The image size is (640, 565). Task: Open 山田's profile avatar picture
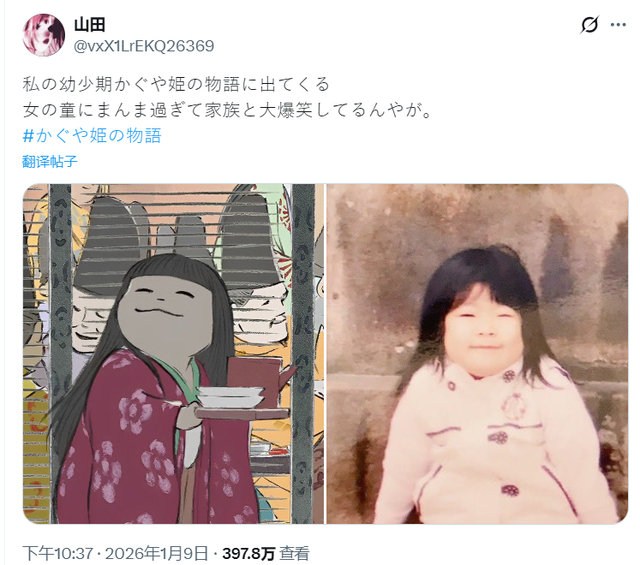click(44, 35)
